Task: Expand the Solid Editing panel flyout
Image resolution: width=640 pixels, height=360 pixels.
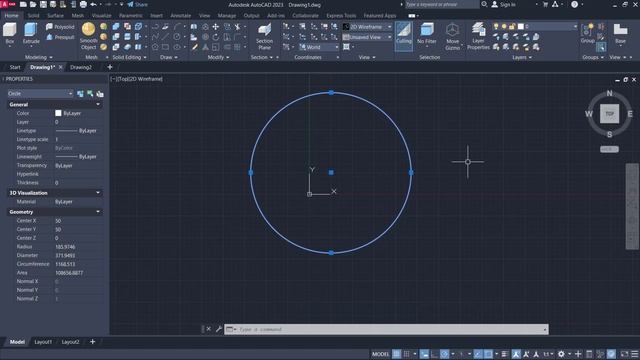Action: coord(129,58)
